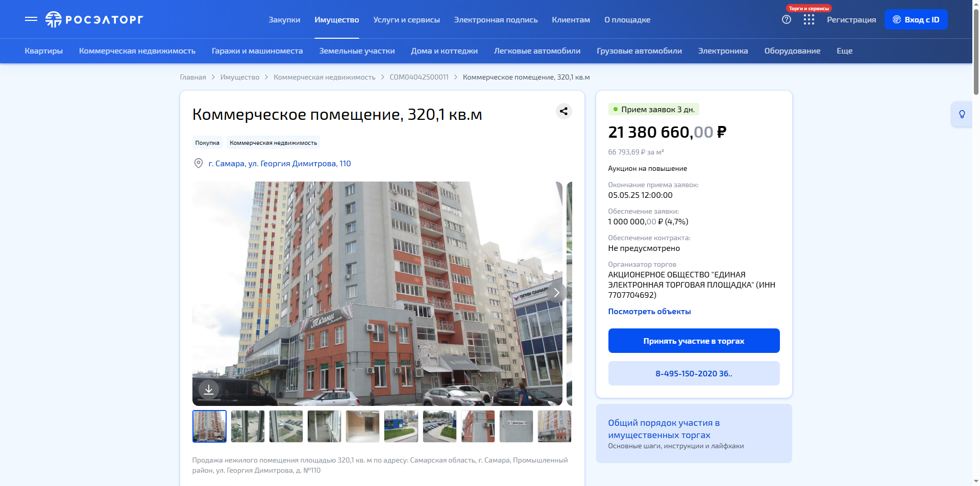Select the Электроника category
This screenshot has height=486, width=980.
coord(723,51)
